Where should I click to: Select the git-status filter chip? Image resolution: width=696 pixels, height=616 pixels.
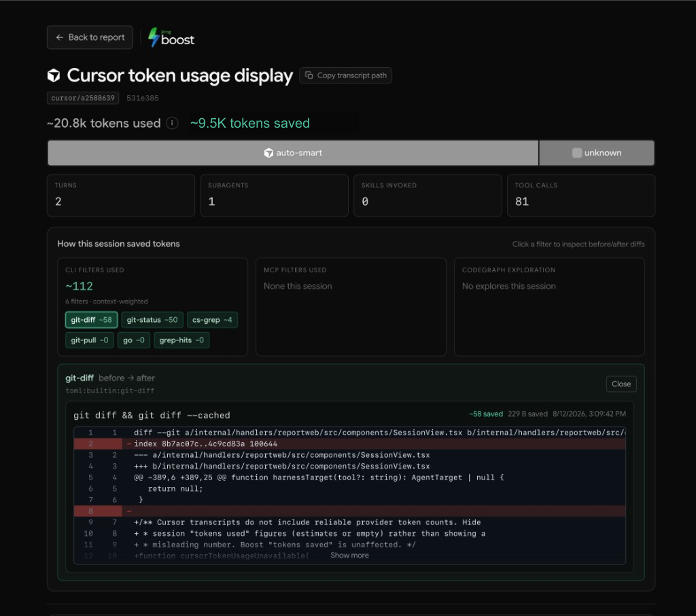[x=152, y=320]
